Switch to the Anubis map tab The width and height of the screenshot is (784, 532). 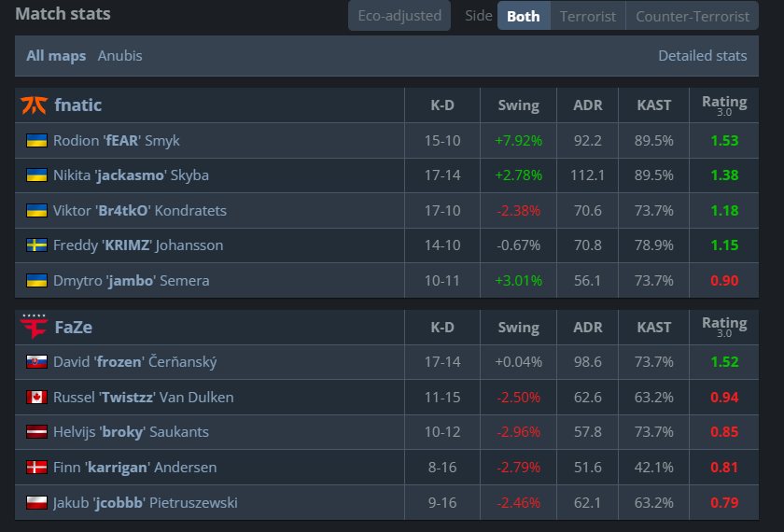tap(120, 56)
